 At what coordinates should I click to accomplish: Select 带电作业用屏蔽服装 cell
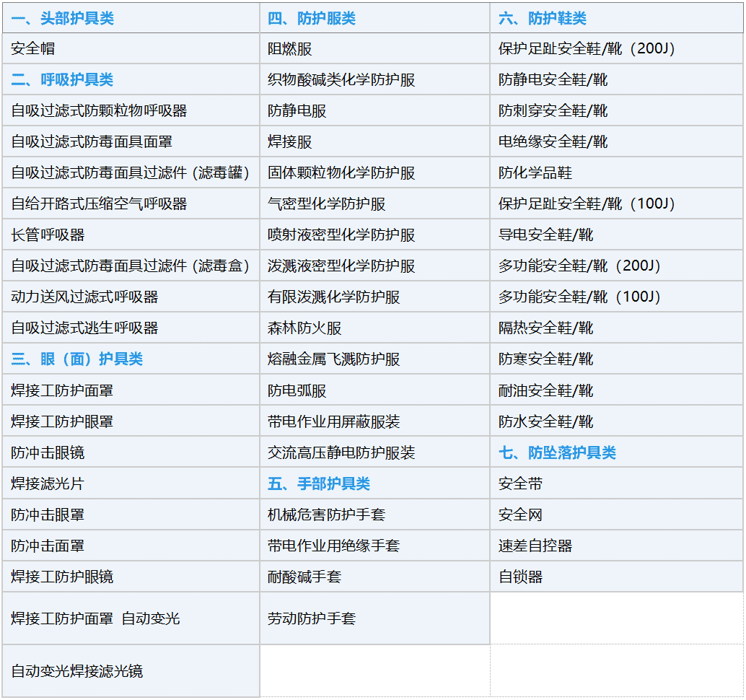(x=375, y=421)
